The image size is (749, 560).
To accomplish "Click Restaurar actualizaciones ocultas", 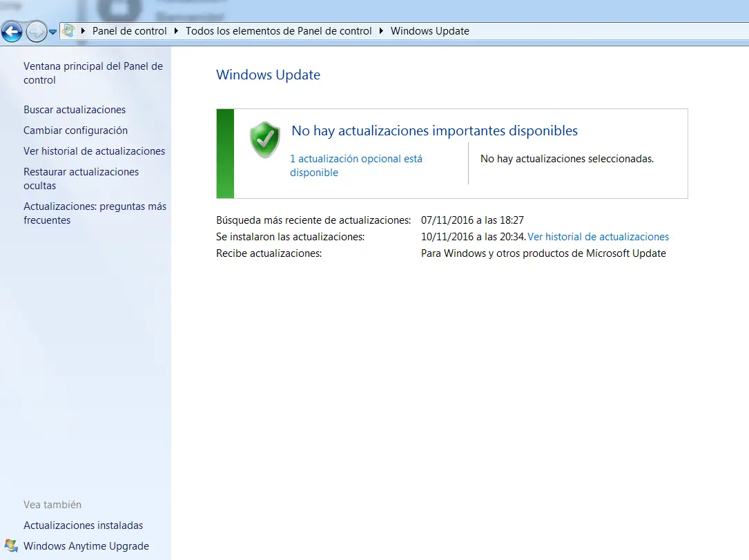I will pyautogui.click(x=81, y=179).
